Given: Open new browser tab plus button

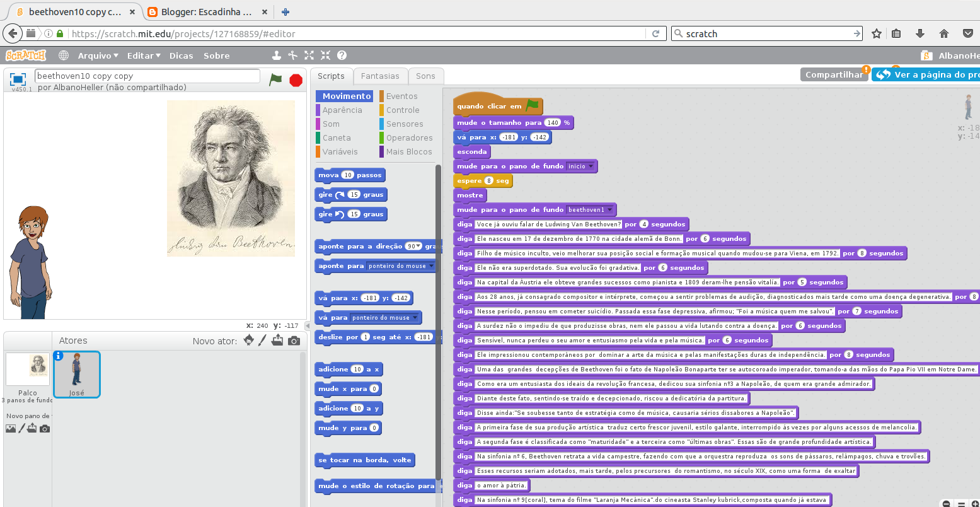Looking at the screenshot, I should [285, 12].
